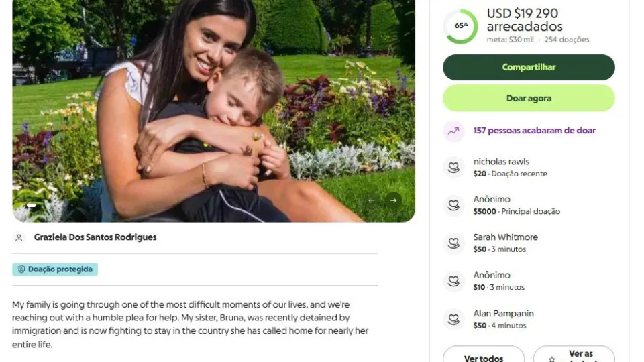Click the carousel slide indicator dot on photo
The width and height of the screenshot is (644, 362).
pos(31,205)
